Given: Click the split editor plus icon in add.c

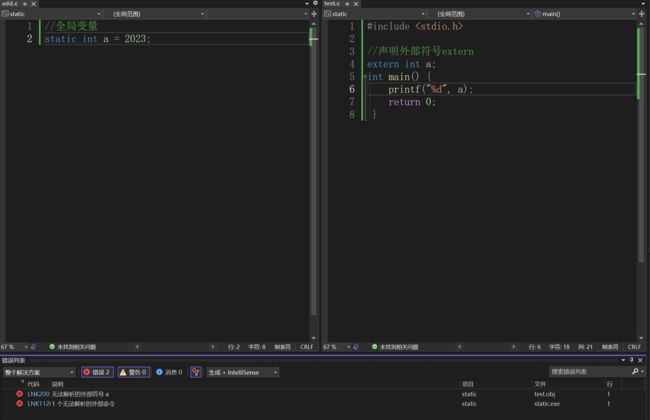Looking at the screenshot, I should coord(314,14).
